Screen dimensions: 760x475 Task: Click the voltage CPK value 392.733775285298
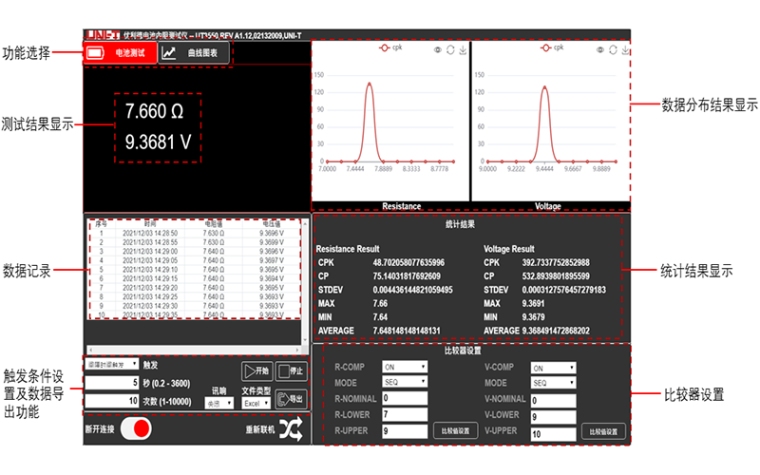pyautogui.click(x=556, y=262)
